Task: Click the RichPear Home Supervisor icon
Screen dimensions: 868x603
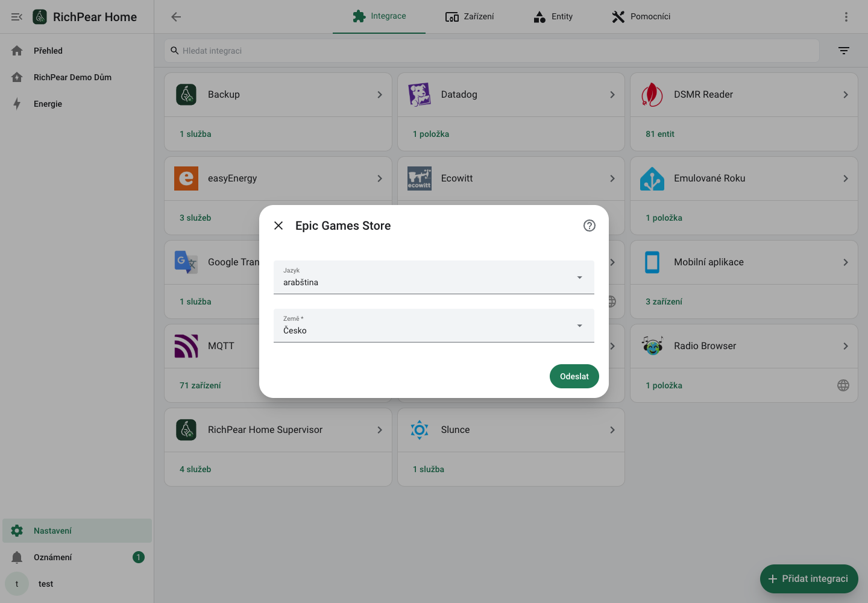Action: click(186, 430)
